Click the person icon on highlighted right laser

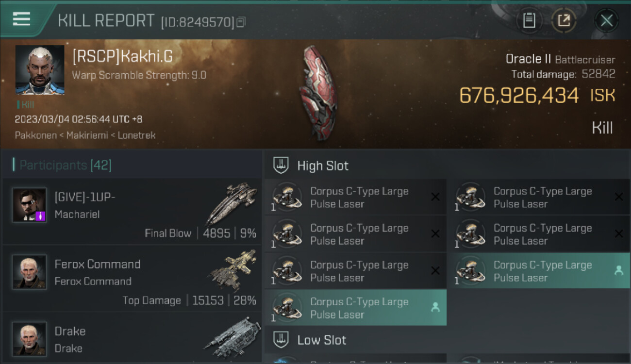coord(619,271)
